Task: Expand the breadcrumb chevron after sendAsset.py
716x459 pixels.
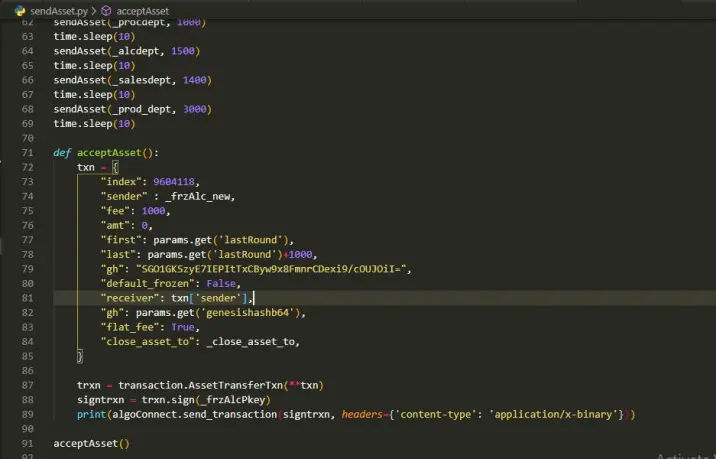Action: coord(94,11)
